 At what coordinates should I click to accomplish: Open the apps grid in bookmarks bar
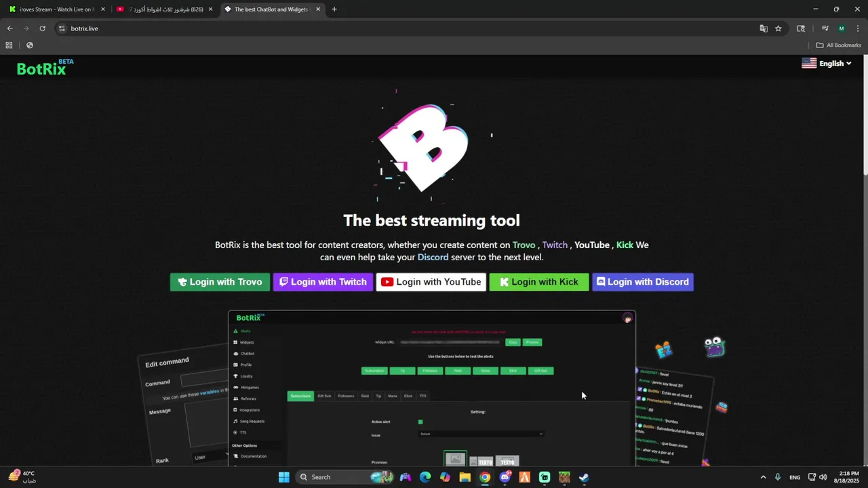click(x=9, y=45)
